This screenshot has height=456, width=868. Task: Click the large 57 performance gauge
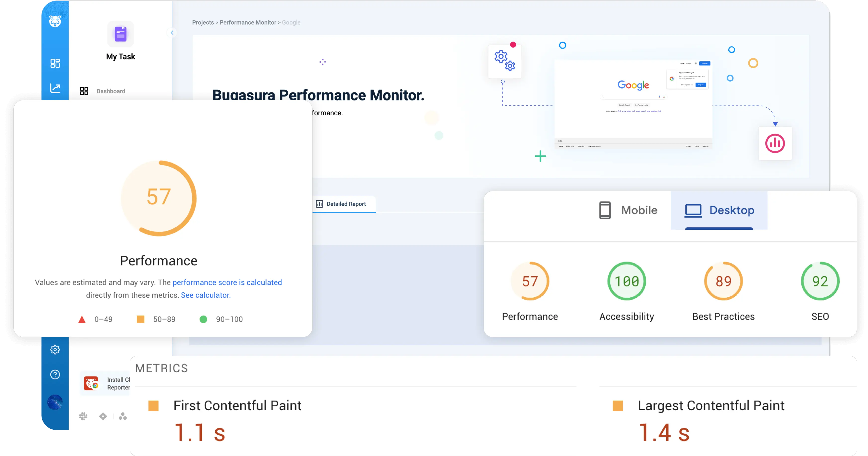(x=159, y=198)
